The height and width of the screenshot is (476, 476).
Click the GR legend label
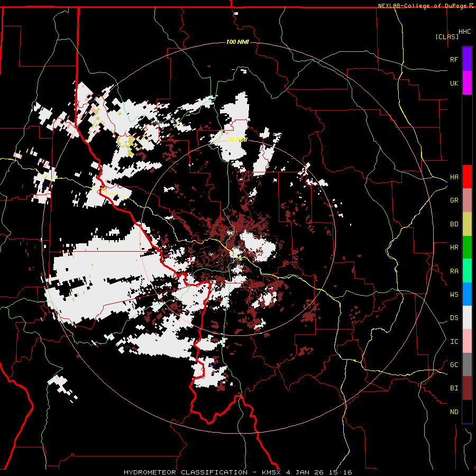pyautogui.click(x=454, y=200)
